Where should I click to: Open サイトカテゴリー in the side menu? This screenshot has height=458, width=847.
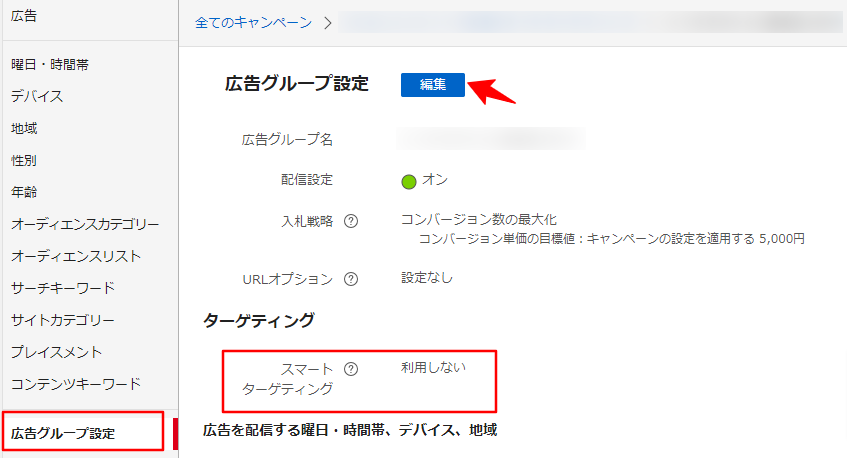pyautogui.click(x=63, y=320)
